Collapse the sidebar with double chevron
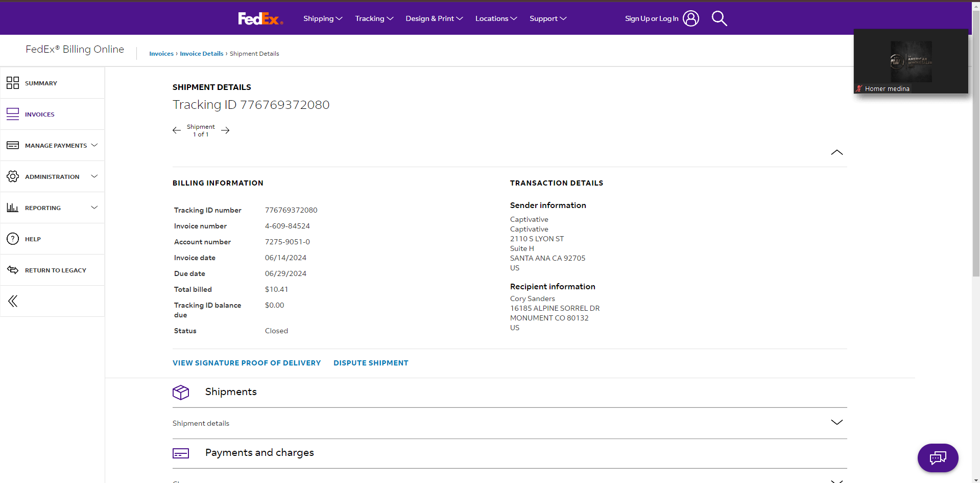Image resolution: width=980 pixels, height=483 pixels. 13,301
